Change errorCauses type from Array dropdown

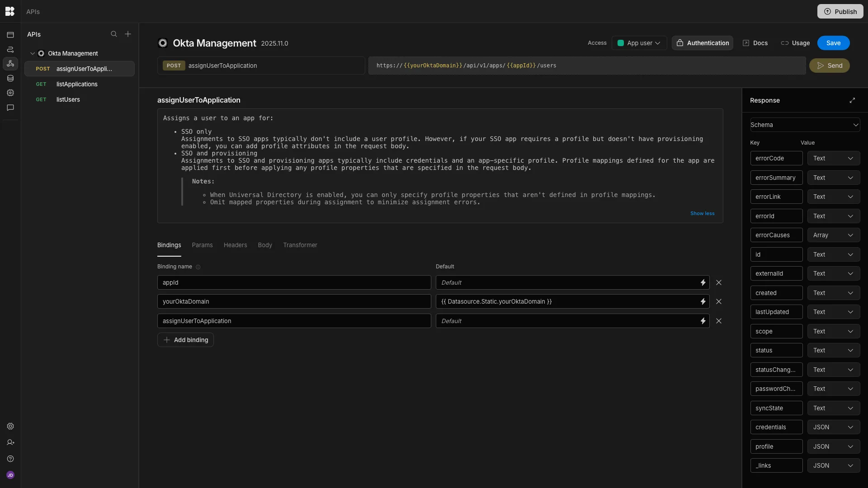pos(833,235)
